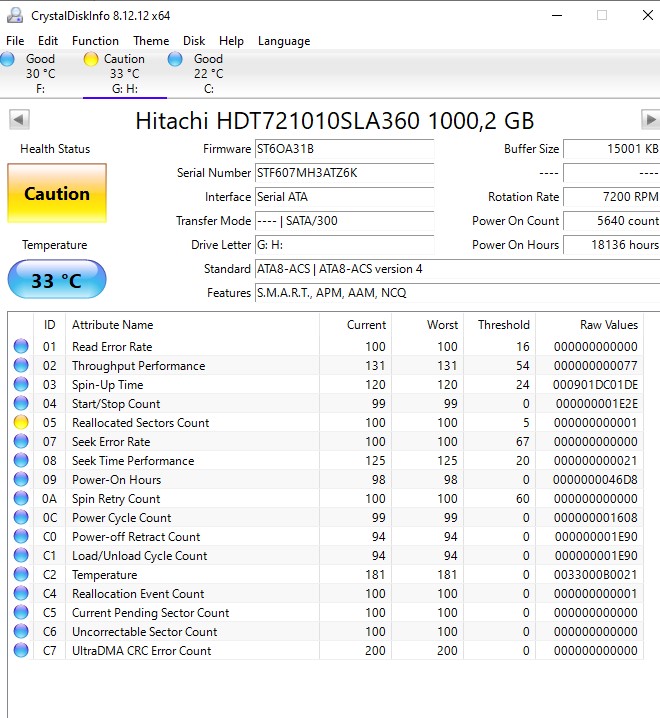Click yellow status icon for Reallocated Sectors Count

point(21,423)
